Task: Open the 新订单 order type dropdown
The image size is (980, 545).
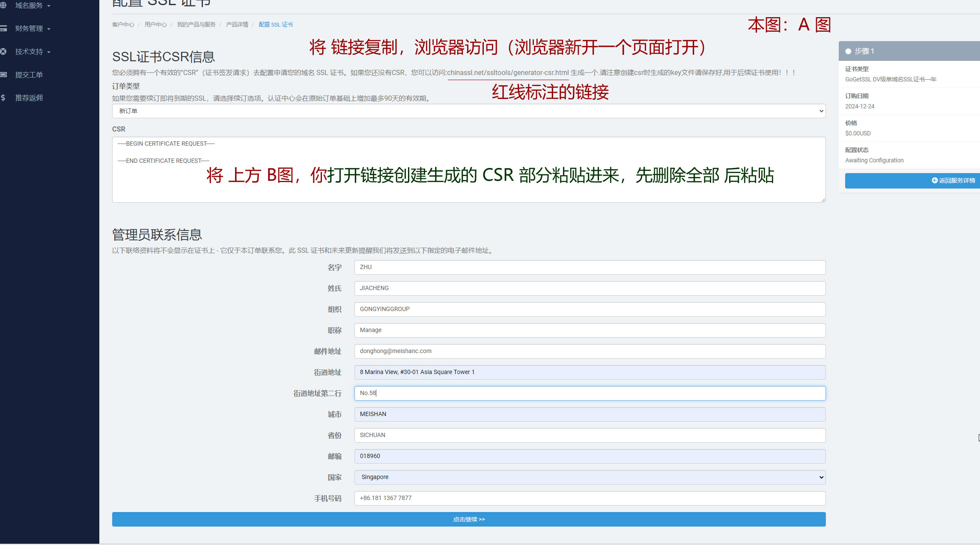Action: (469, 111)
